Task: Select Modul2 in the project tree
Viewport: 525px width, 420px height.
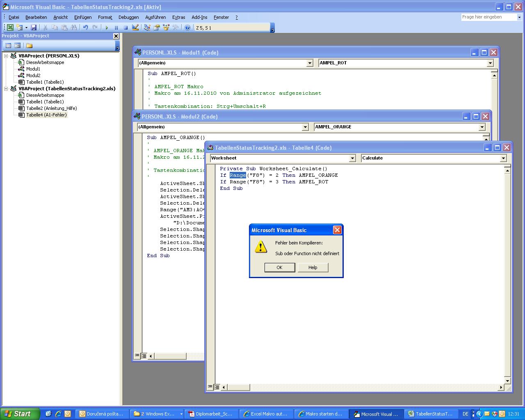Action: tap(33, 75)
